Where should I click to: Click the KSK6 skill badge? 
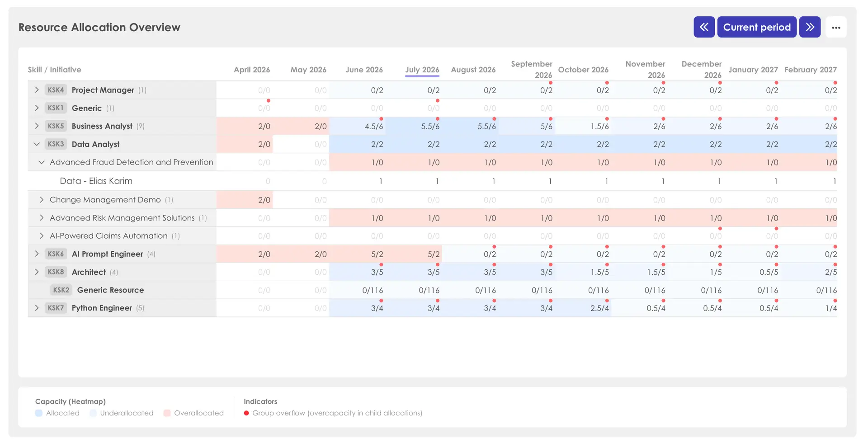56,254
